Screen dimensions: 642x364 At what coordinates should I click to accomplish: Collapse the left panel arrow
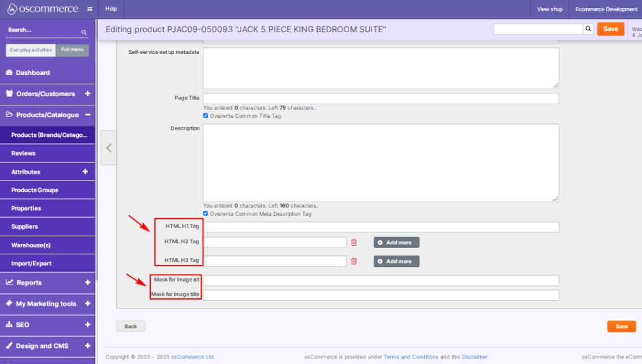pos(109,148)
